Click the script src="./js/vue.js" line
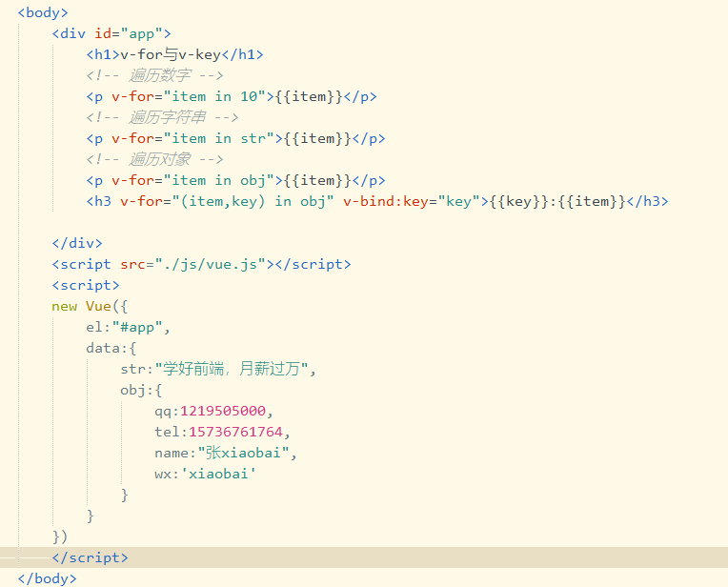This screenshot has height=587, width=728. (201, 264)
